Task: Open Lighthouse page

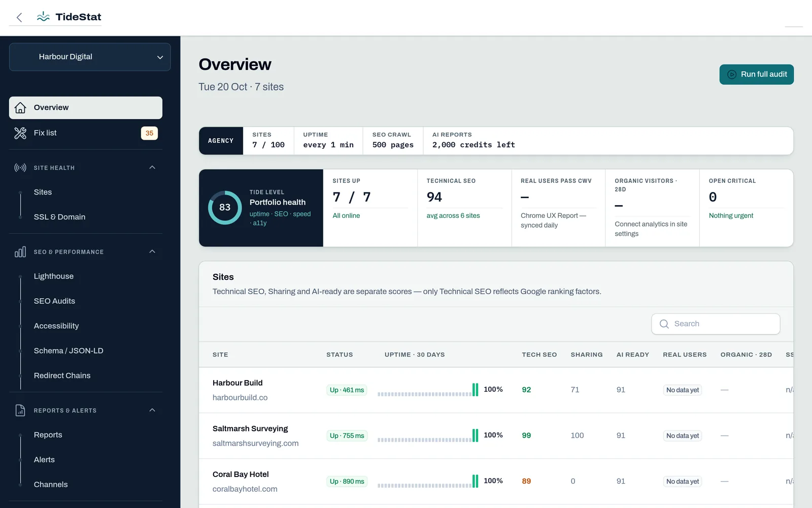Action: click(54, 276)
